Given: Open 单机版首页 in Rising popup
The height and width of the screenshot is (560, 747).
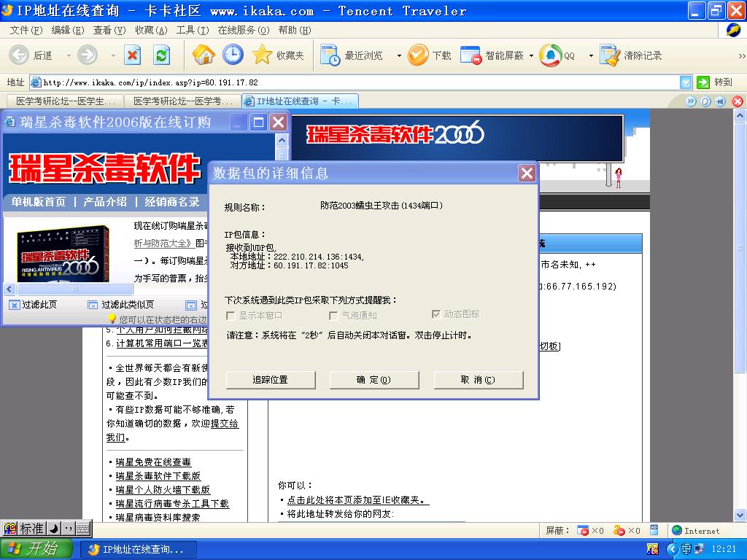Looking at the screenshot, I should pos(39,202).
